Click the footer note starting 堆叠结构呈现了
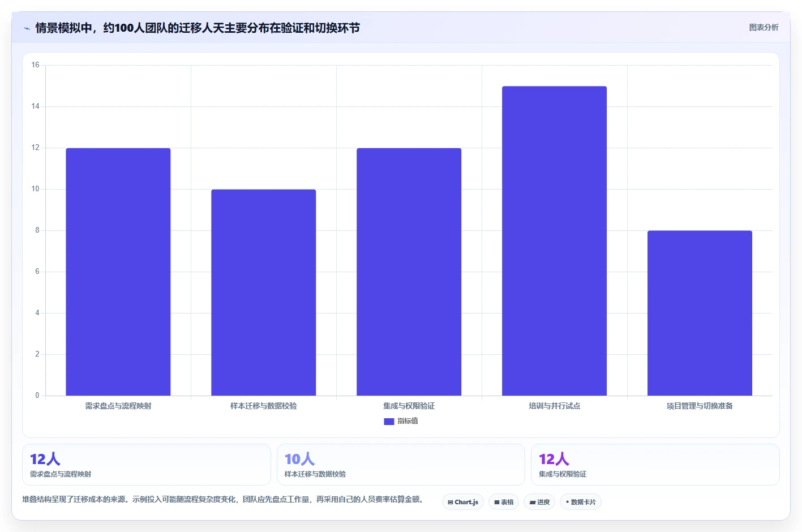 [222, 499]
